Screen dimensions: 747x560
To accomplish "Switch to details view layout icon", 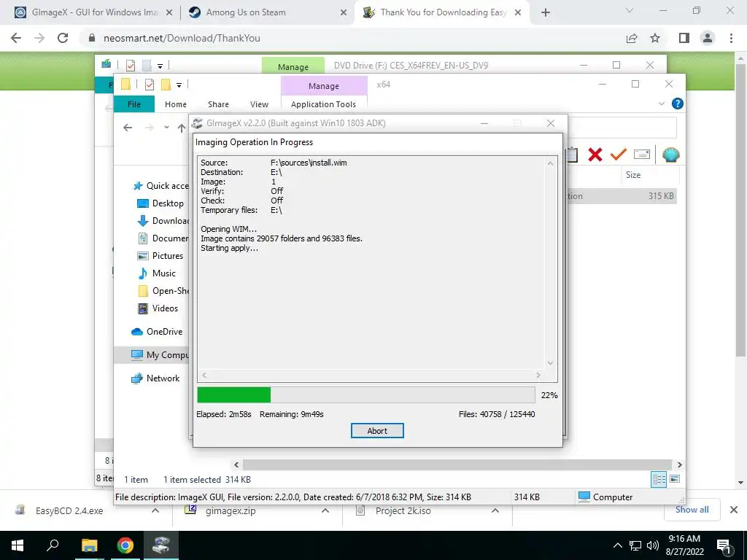I will pyautogui.click(x=659, y=479).
